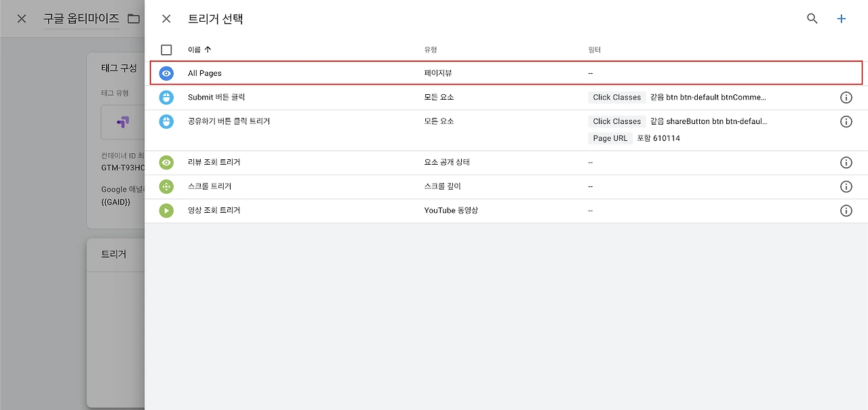Choose the 리뷰 조회 트리거 name
868x410 pixels.
tap(214, 163)
